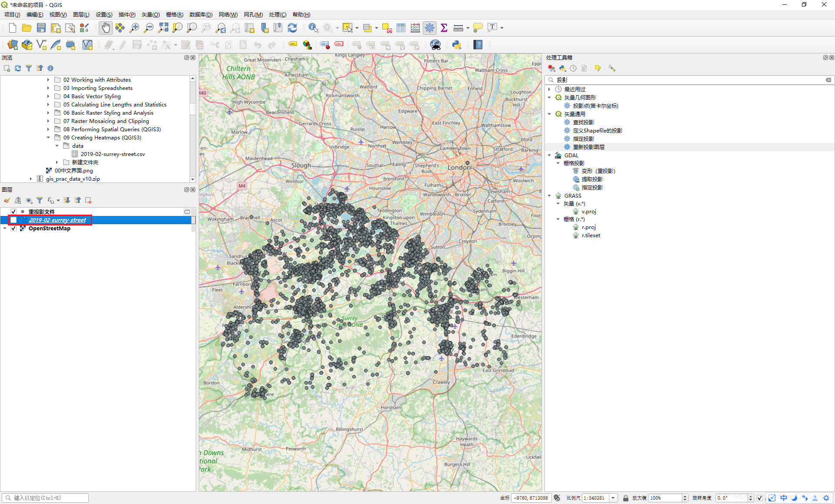Open the 栅格(R) menu
835x504 pixels.
click(x=174, y=15)
